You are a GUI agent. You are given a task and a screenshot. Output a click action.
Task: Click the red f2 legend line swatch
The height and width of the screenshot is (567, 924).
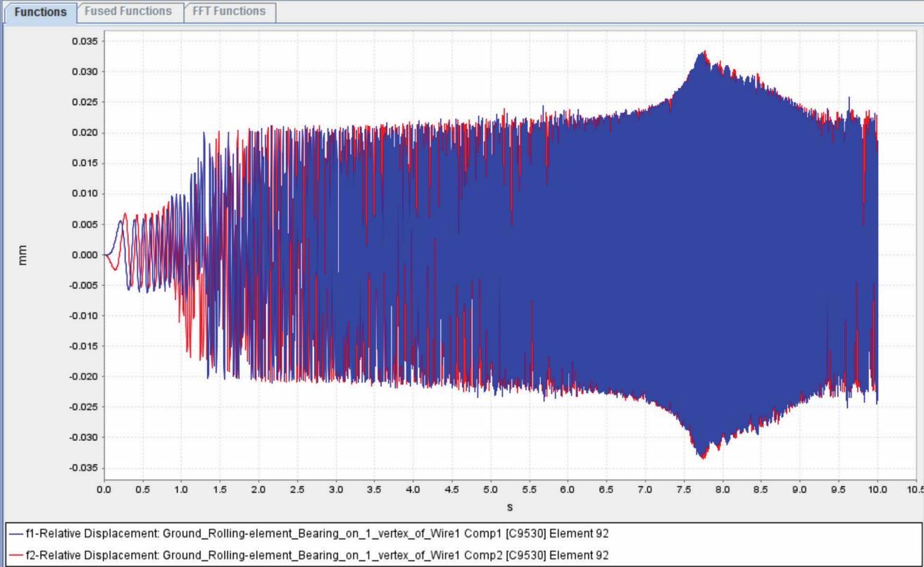15,555
